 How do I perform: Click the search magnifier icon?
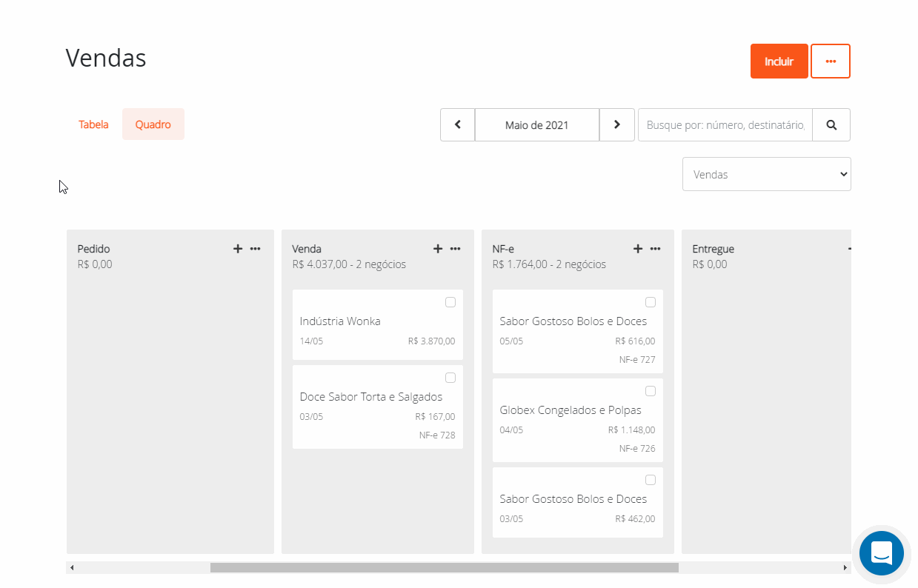(831, 125)
